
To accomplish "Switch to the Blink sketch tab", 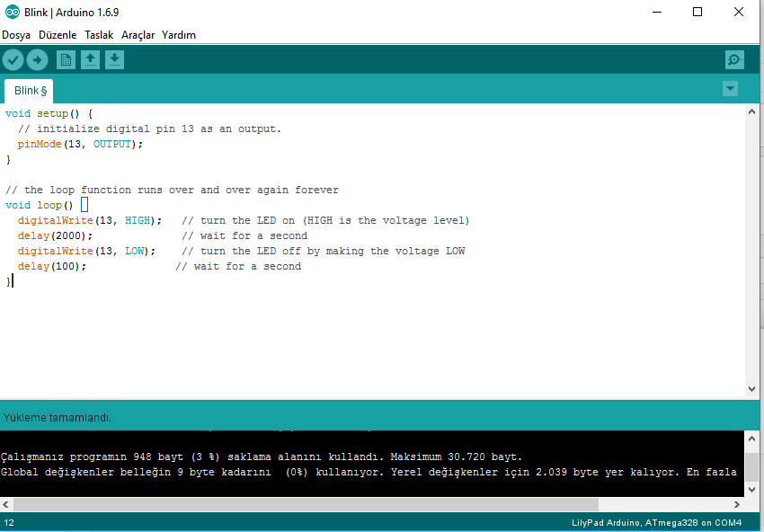I will [x=28, y=90].
